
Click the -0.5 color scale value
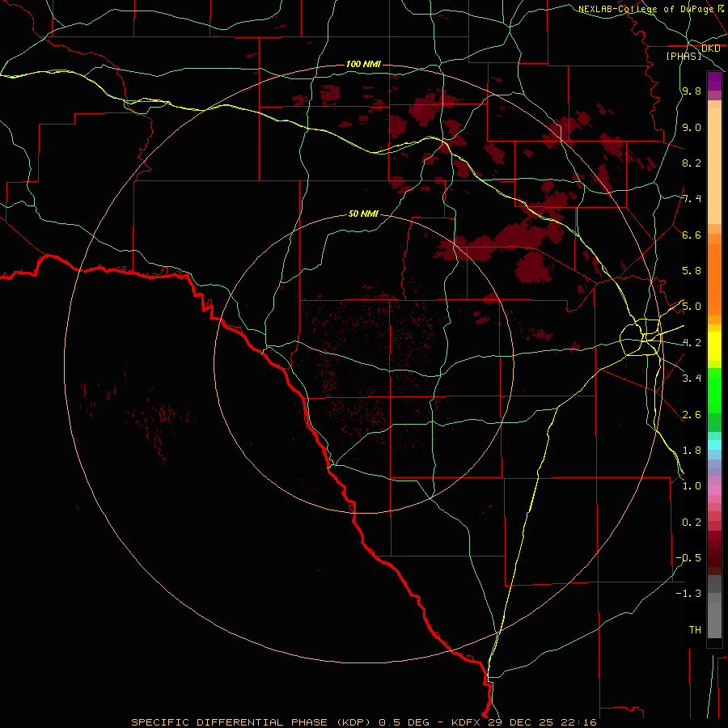coord(688,557)
